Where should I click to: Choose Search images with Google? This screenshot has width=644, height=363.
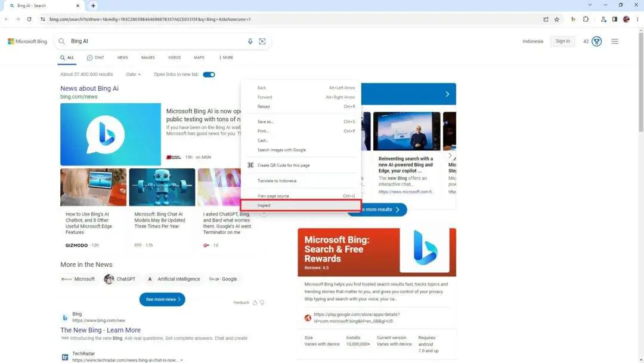pyautogui.click(x=301, y=150)
